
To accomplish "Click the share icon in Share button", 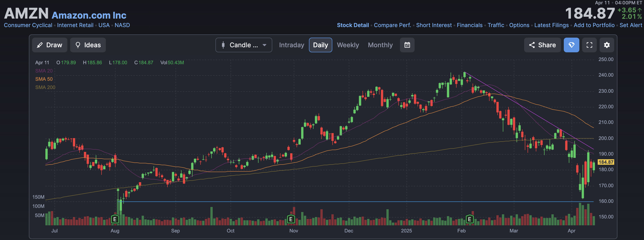I will tap(532, 45).
